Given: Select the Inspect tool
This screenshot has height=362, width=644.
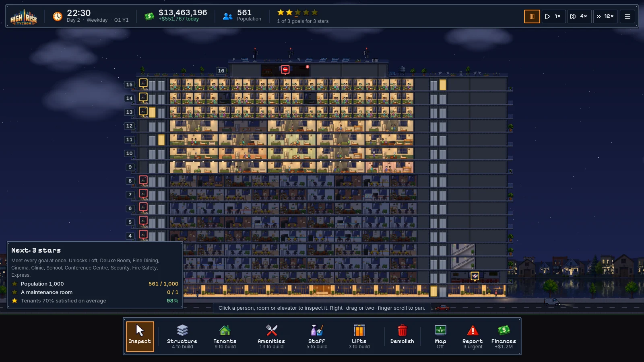Looking at the screenshot, I should pos(140,336).
